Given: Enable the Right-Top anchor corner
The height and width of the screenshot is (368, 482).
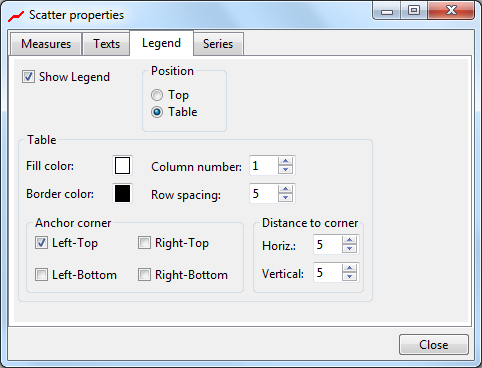Looking at the screenshot, I should point(144,243).
